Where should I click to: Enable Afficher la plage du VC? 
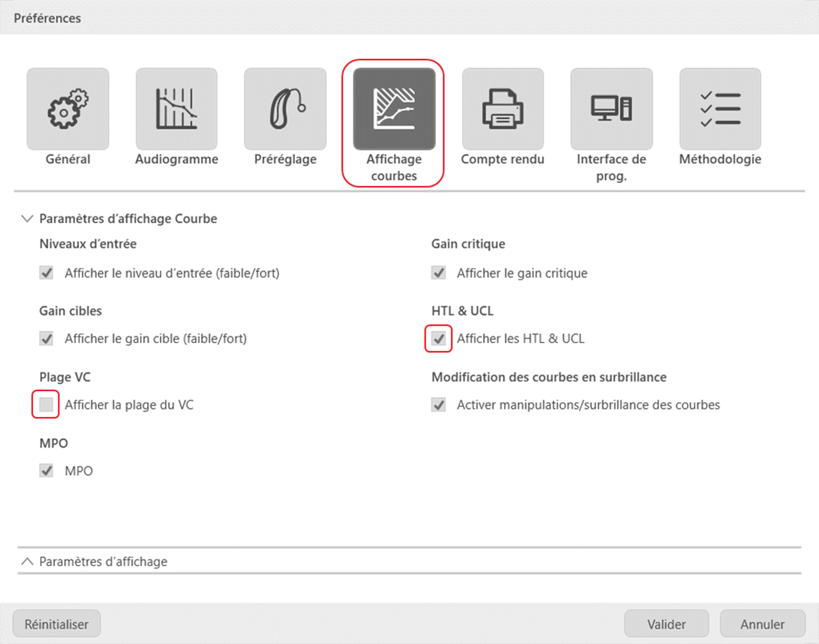[x=46, y=405]
